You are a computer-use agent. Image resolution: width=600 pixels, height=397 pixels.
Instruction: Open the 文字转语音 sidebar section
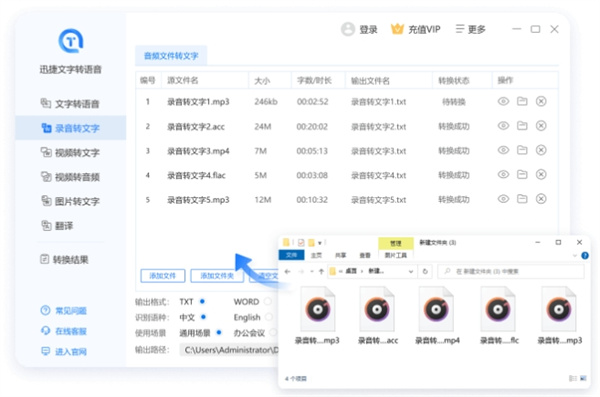(x=71, y=103)
